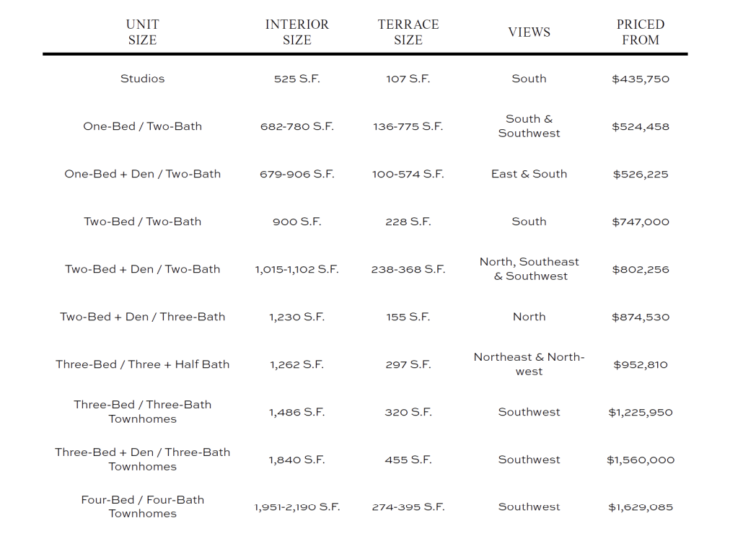Click the $1,629,085 price cell

tap(640, 507)
